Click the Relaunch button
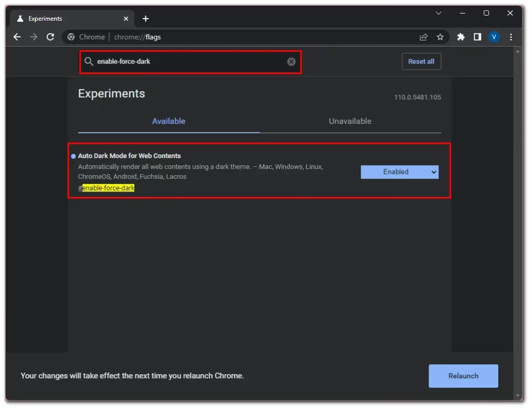 coord(463,376)
